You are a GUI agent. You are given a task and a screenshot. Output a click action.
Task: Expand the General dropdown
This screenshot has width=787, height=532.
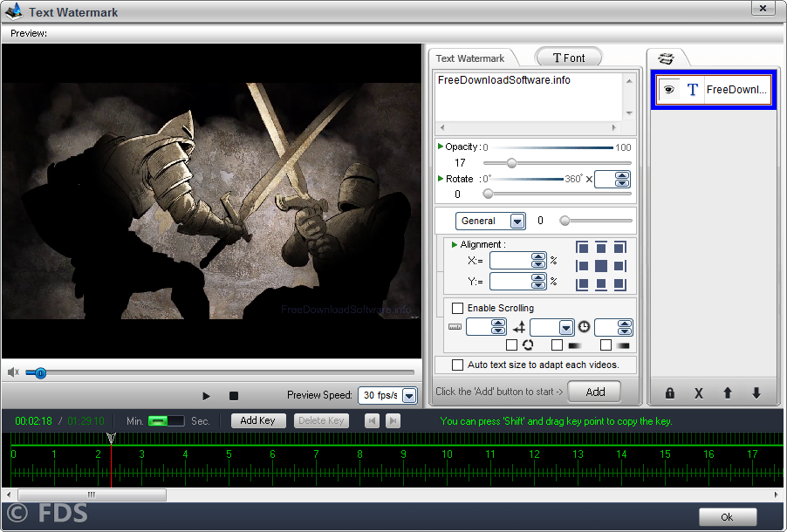click(517, 221)
